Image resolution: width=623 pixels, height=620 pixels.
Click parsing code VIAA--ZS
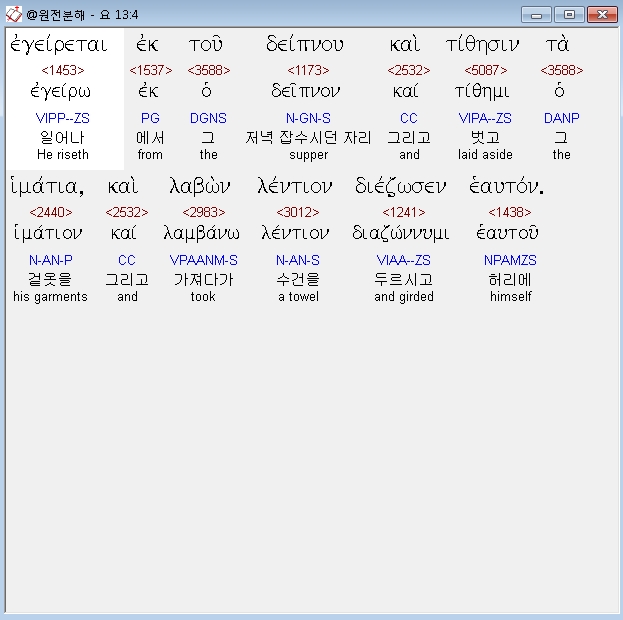click(x=404, y=260)
